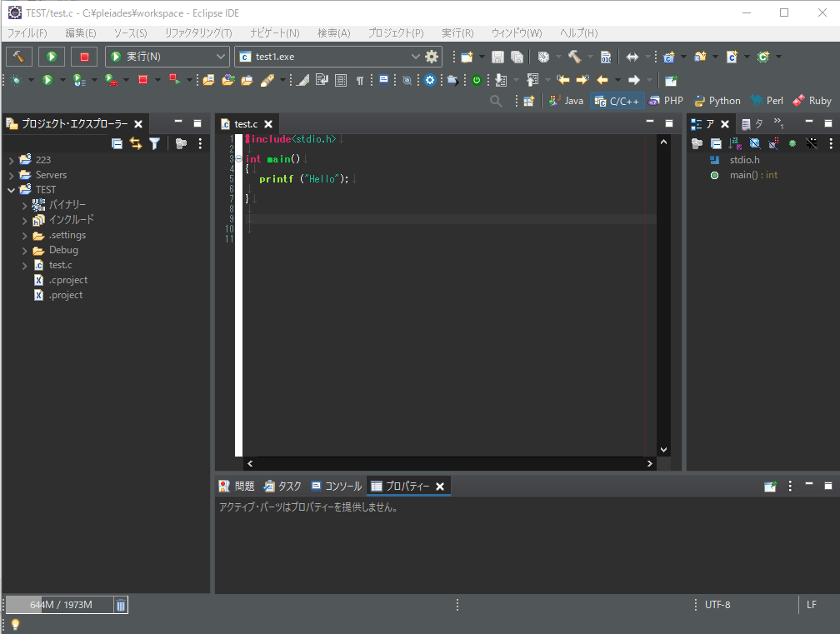The height and width of the screenshot is (634, 840).
Task: Click the red Stop button in launch bar
Action: (x=84, y=56)
